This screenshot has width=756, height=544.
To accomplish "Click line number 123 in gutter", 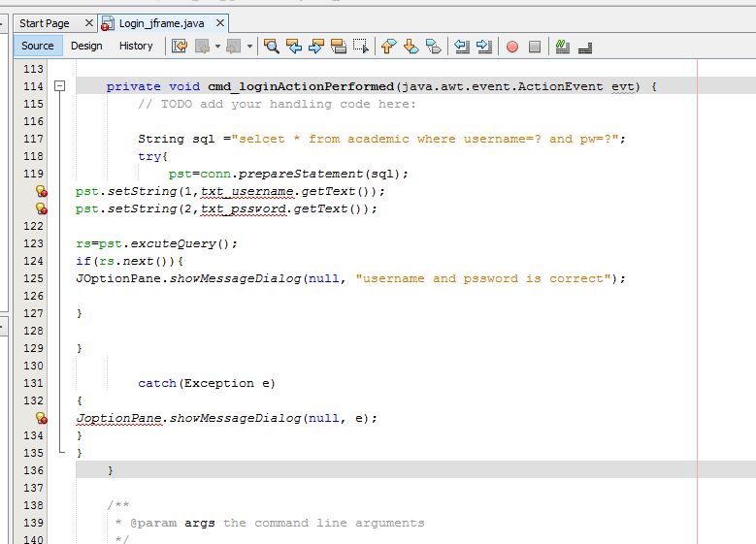I will pos(33,243).
